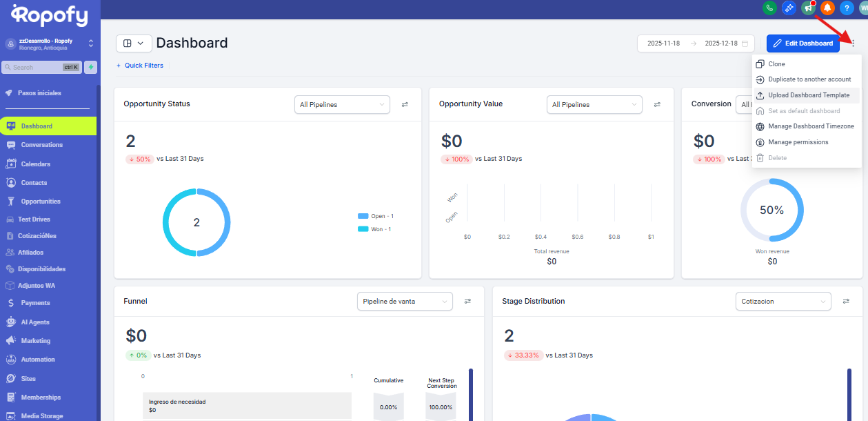Expand Opportunity Status All Pipelines dropdown
Image resolution: width=868 pixels, height=421 pixels.
click(342, 105)
